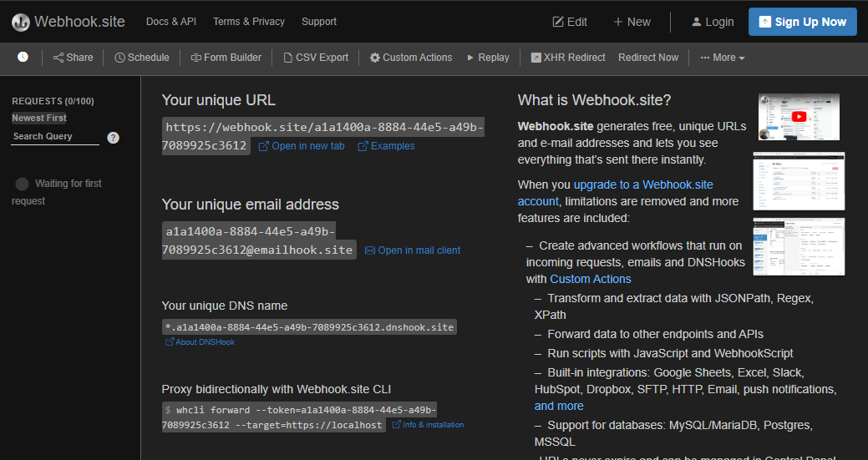The width and height of the screenshot is (868, 460).
Task: Go to the Support page
Action: (319, 22)
